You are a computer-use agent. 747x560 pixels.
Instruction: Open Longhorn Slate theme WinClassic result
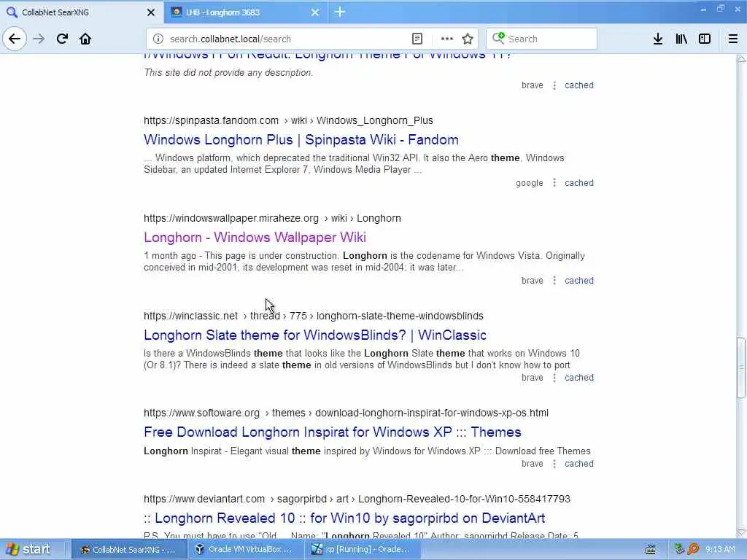pyautogui.click(x=315, y=335)
